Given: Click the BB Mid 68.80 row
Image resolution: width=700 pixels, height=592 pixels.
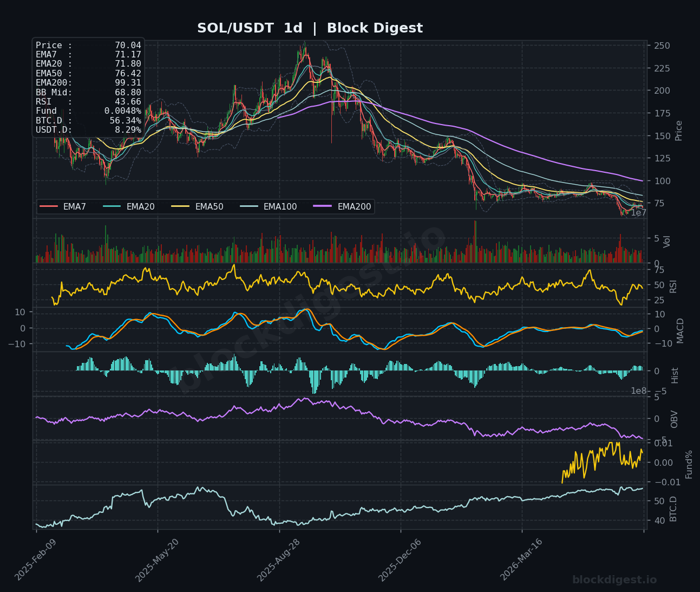Looking at the screenshot, I should pos(88,93).
